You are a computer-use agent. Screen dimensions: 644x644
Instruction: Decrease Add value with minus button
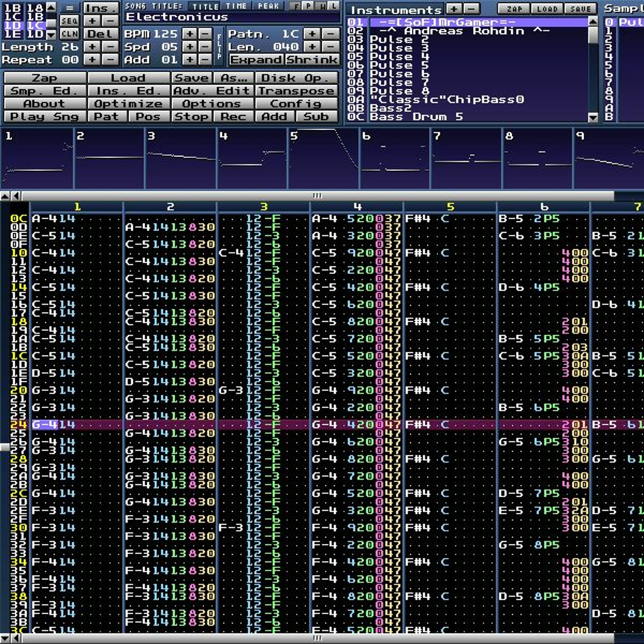[205, 60]
